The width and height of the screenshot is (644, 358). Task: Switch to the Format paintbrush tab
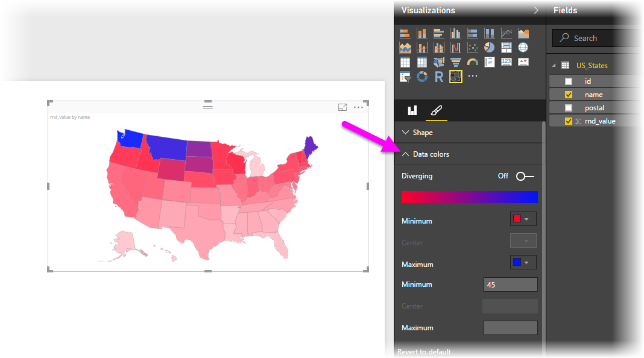pyautogui.click(x=436, y=111)
